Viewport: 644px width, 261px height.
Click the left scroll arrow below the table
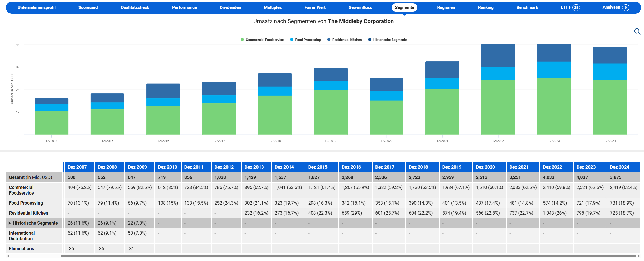(x=8, y=256)
